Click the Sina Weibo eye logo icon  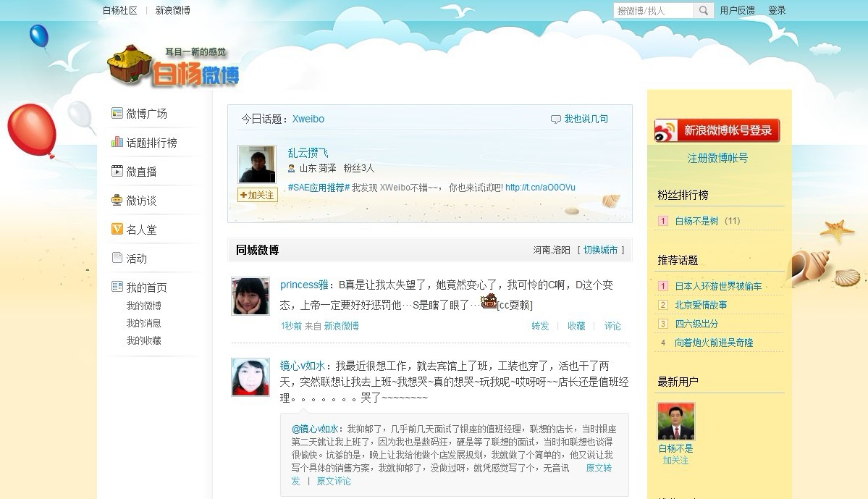[665, 131]
